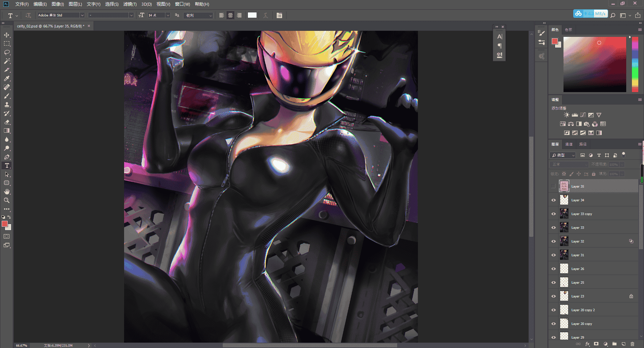Image resolution: width=644 pixels, height=348 pixels.
Task: Click the Brightness/Contrast adjustment icon
Action: (567, 115)
